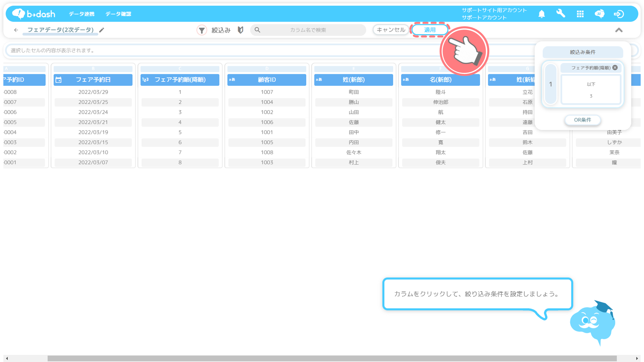Click the scrollbar right arrow
644x362 pixels.
point(637,358)
